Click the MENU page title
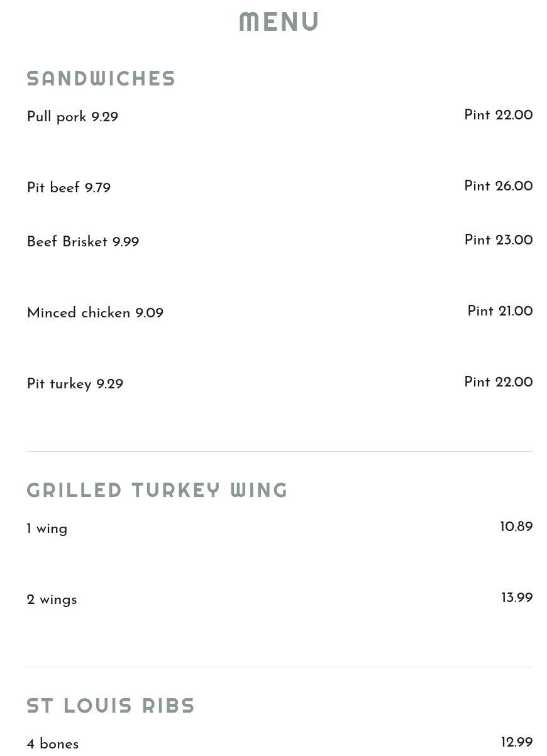Viewport: 547px width, 756px height. coord(279,22)
